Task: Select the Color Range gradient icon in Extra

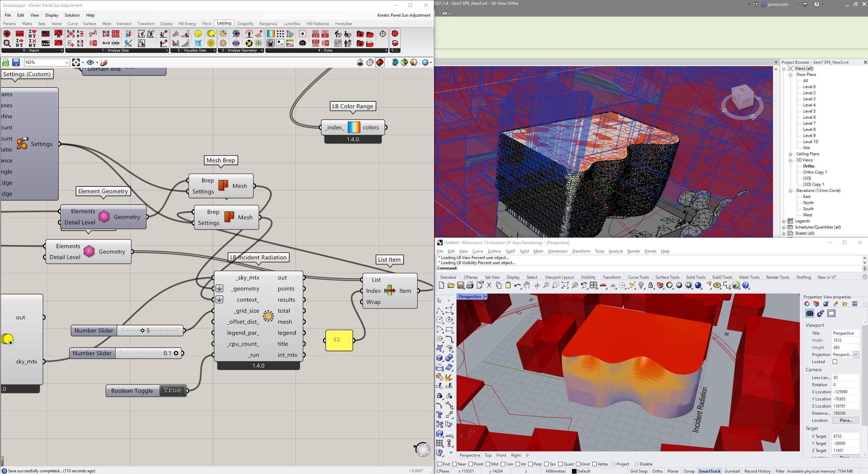Action: pos(270,34)
